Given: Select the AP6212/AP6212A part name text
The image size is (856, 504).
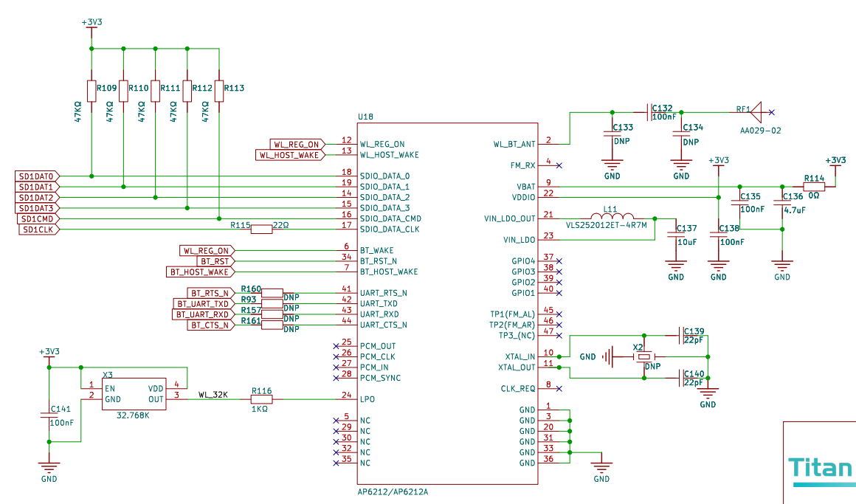Looking at the screenshot, I should 393,491.
